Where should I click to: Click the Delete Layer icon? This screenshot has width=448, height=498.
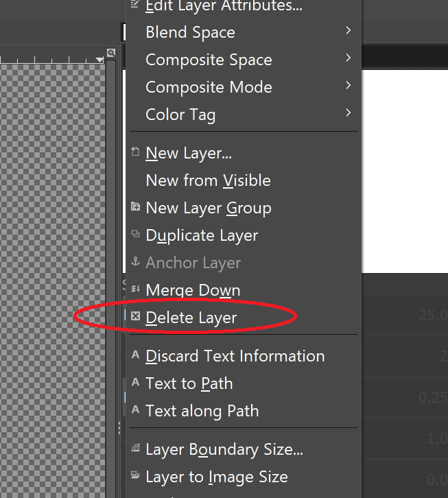pyautogui.click(x=135, y=317)
